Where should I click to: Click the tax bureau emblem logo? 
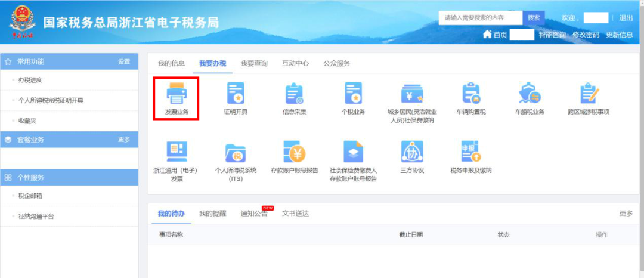coord(23,22)
